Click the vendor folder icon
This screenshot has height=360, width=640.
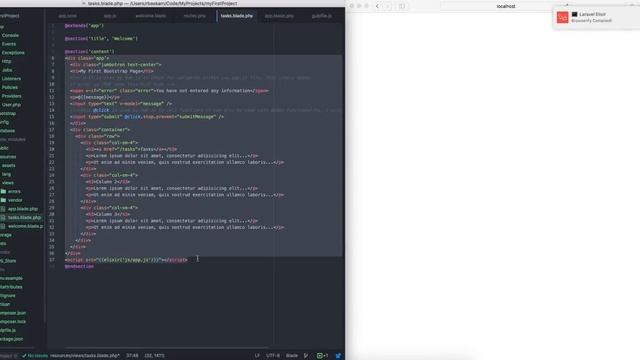pyautogui.click(x=3, y=200)
